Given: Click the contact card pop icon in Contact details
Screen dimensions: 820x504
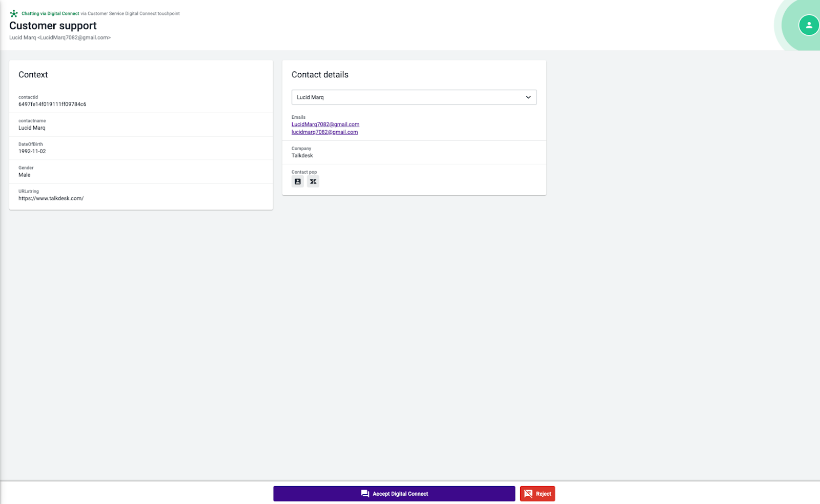Looking at the screenshot, I should coord(298,181).
